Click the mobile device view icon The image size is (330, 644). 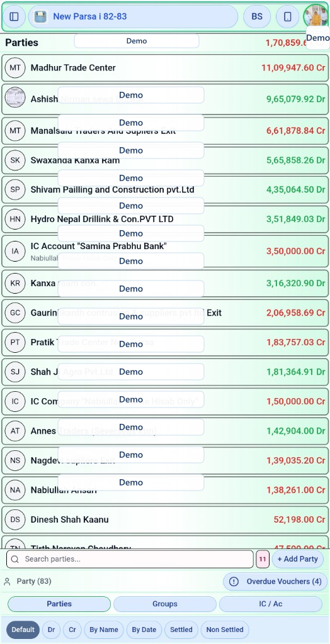pyautogui.click(x=288, y=16)
